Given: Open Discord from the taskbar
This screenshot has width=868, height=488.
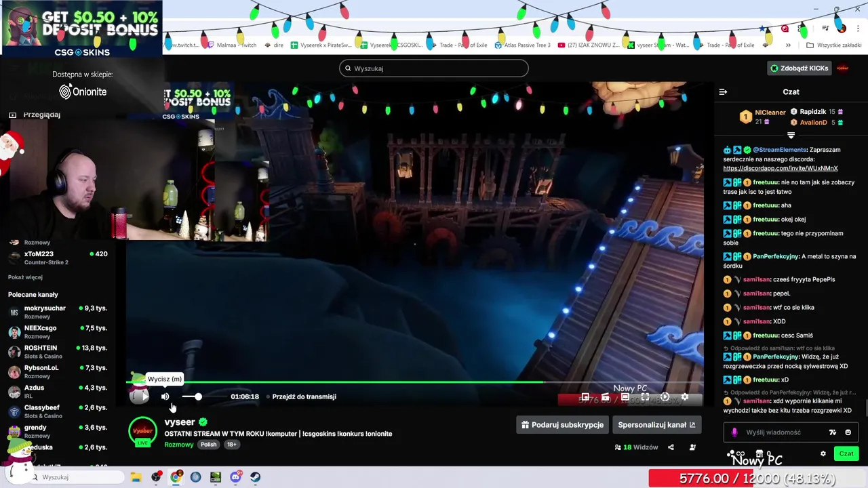Looking at the screenshot, I should coord(235,477).
